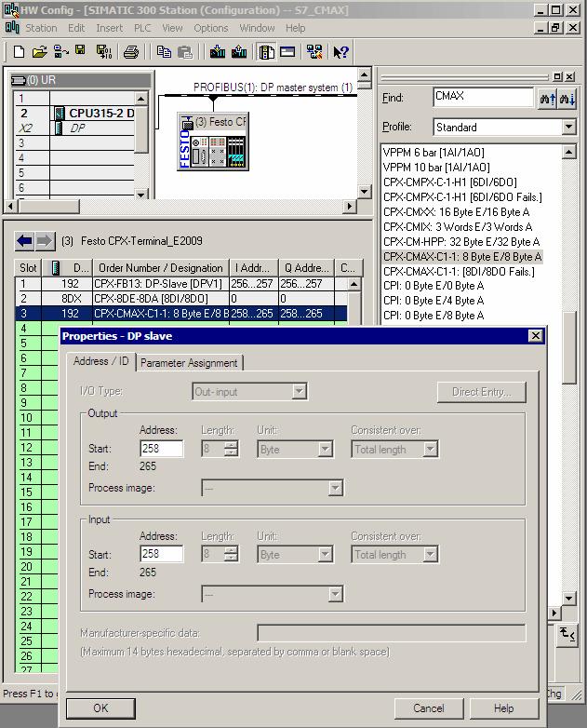The width and height of the screenshot is (587, 728).
Task: Copy selection using the Copy icon
Action: 164,51
